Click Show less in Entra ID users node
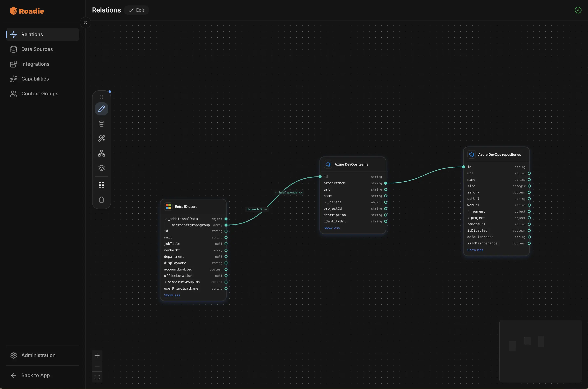Screen dimensions: 588x389 click(x=172, y=295)
